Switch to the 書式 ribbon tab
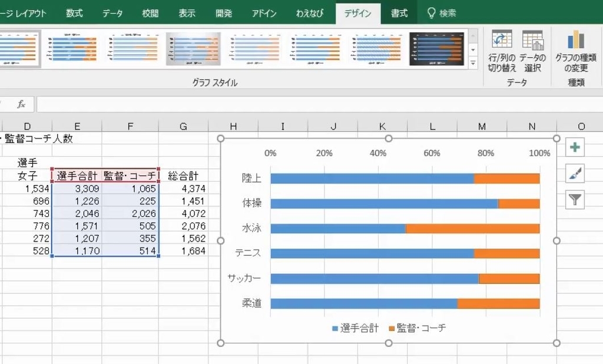This screenshot has height=364, width=603. pyautogui.click(x=399, y=12)
